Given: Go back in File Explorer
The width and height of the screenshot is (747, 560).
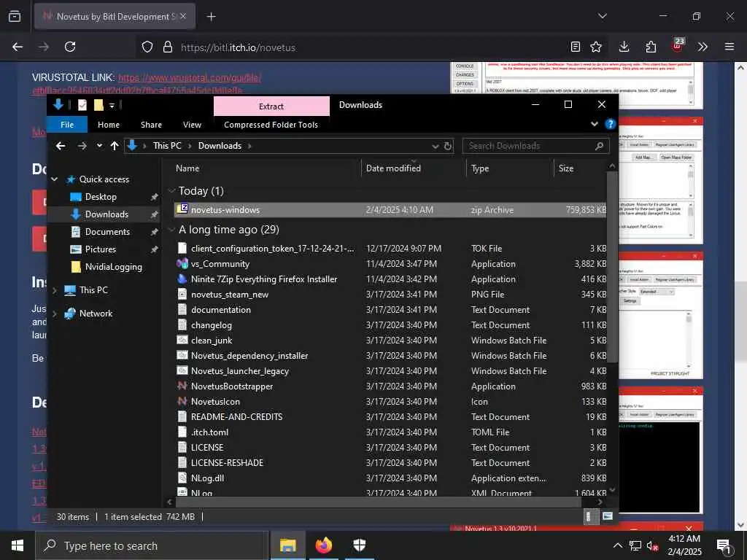Looking at the screenshot, I should click(x=61, y=146).
